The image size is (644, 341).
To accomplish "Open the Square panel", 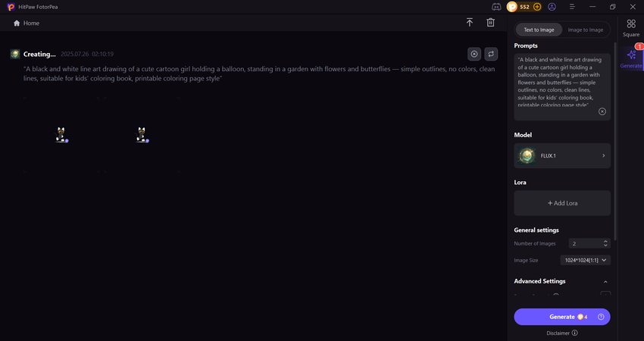I will [x=631, y=28].
